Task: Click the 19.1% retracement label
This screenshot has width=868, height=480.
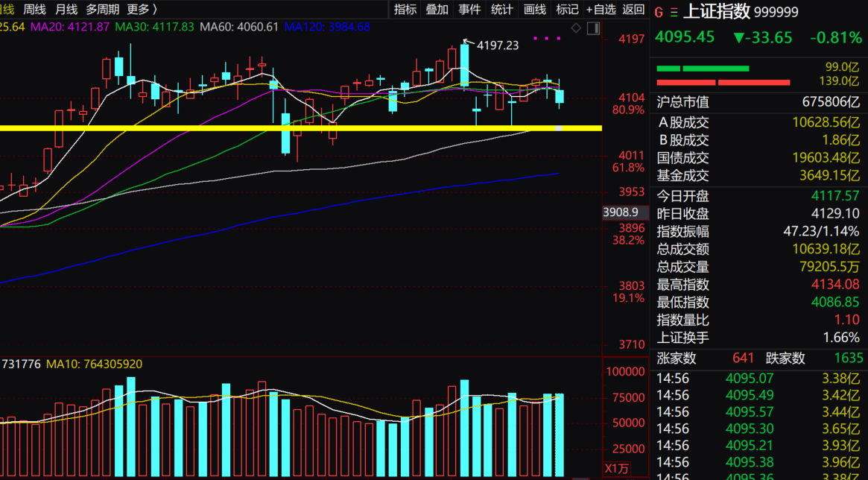Action: click(x=628, y=298)
